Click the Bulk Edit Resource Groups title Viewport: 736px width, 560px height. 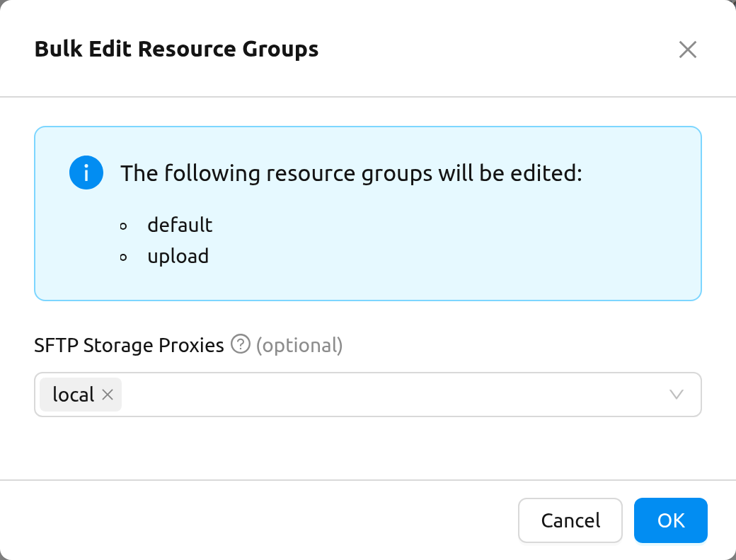(176, 49)
